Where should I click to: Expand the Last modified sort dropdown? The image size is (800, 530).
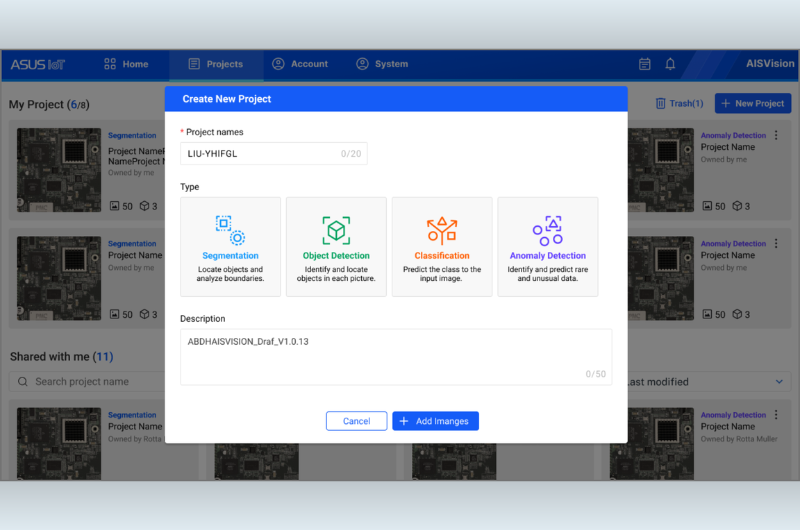pos(705,381)
